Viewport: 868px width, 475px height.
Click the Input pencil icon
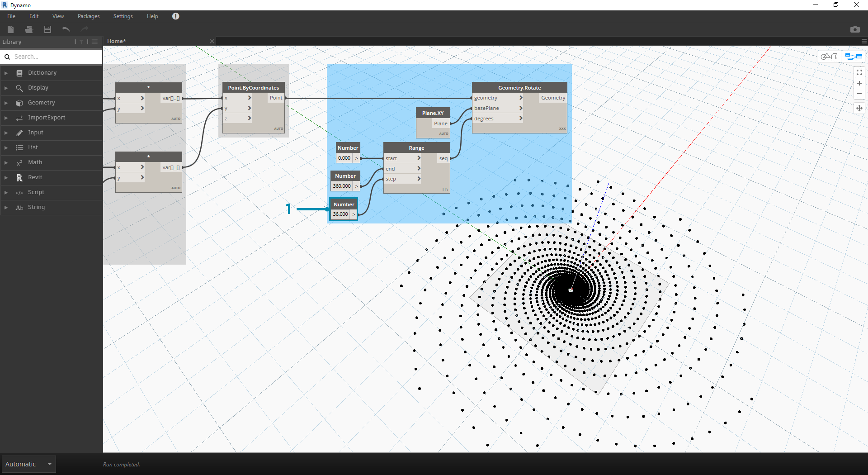19,133
